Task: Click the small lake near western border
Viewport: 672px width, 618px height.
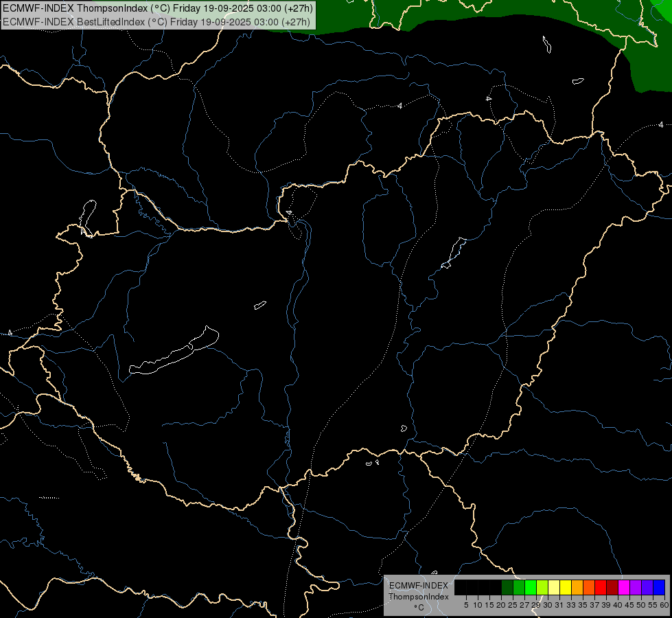Action: (87, 216)
